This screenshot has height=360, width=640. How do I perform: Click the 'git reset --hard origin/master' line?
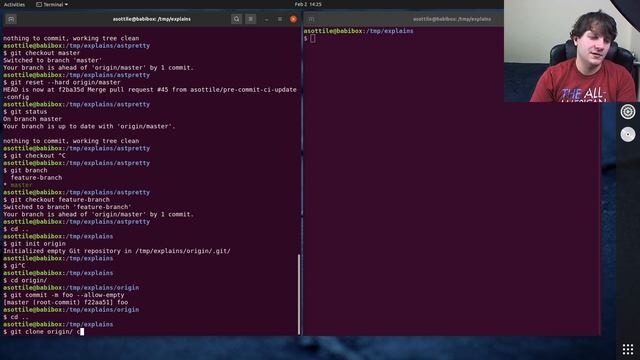62,82
